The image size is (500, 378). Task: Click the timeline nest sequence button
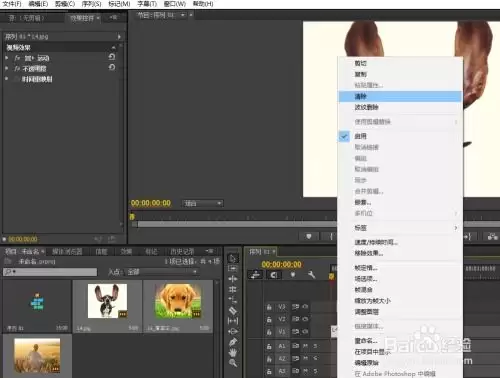pyautogui.click(x=255, y=275)
